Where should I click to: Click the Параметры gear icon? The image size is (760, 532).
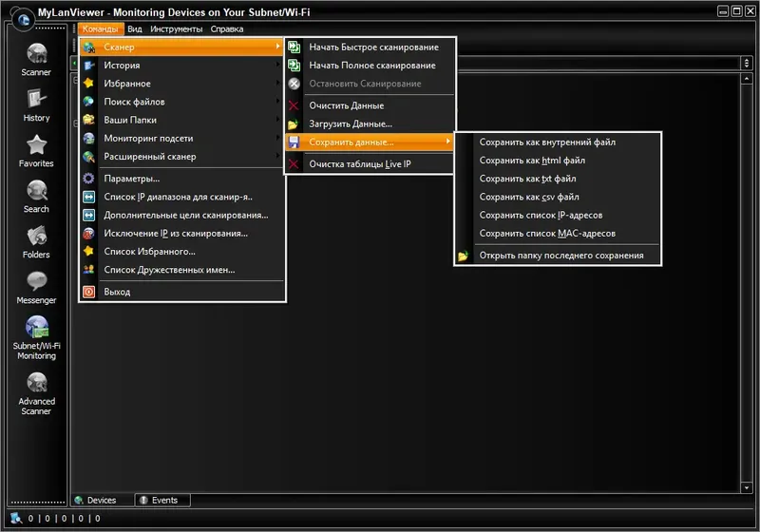pos(88,179)
